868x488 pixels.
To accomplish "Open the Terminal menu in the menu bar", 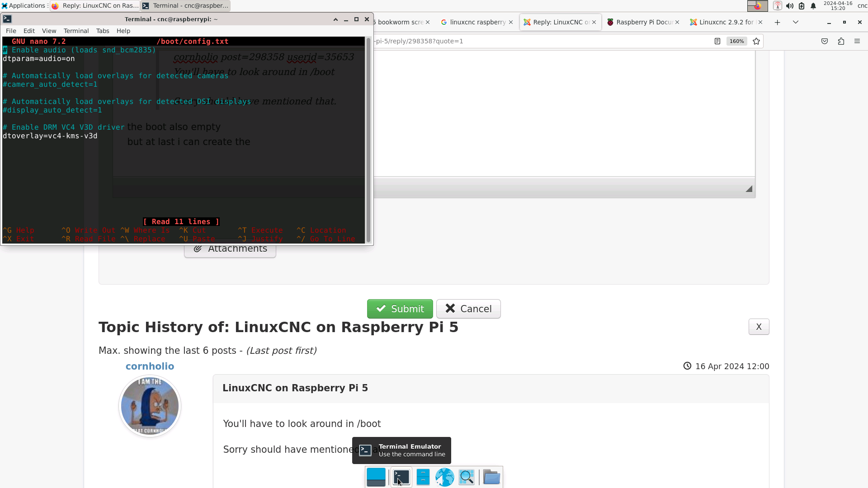I will [x=76, y=31].
